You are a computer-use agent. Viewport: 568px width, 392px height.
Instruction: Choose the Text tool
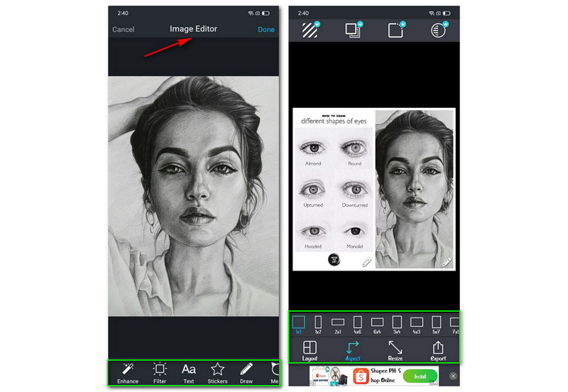point(189,372)
